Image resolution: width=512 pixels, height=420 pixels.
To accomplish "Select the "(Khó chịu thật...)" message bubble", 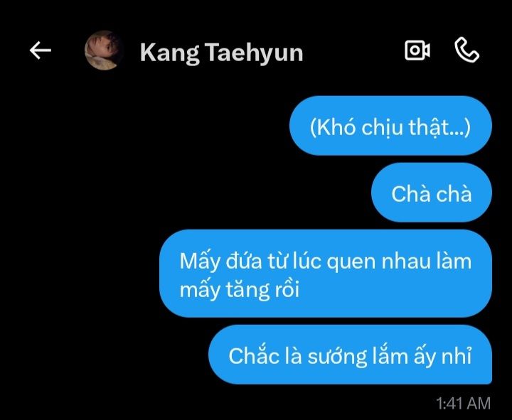I will (390, 126).
